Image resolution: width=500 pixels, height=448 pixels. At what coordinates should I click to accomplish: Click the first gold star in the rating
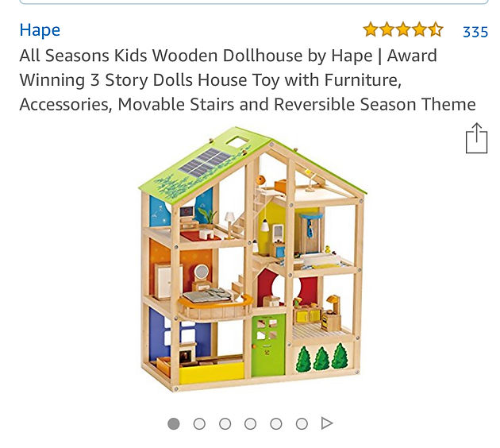[x=371, y=29]
